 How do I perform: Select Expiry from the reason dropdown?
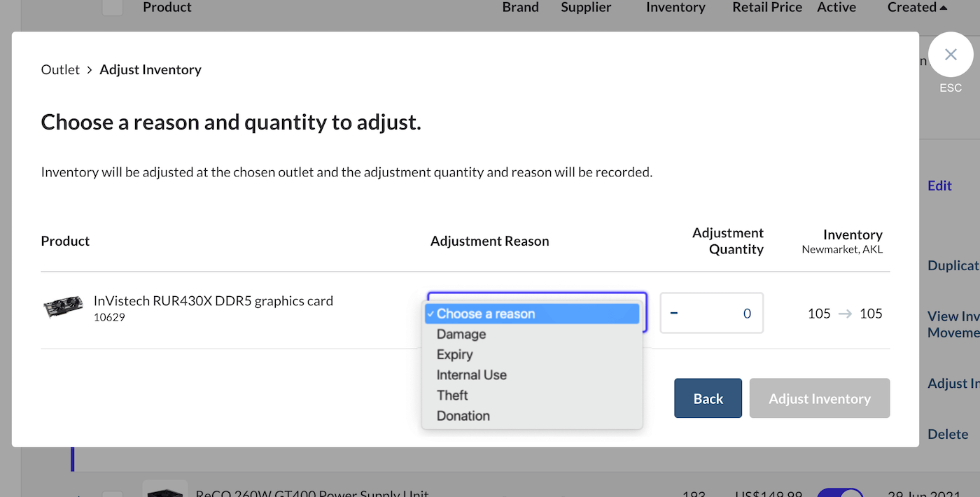coord(454,354)
